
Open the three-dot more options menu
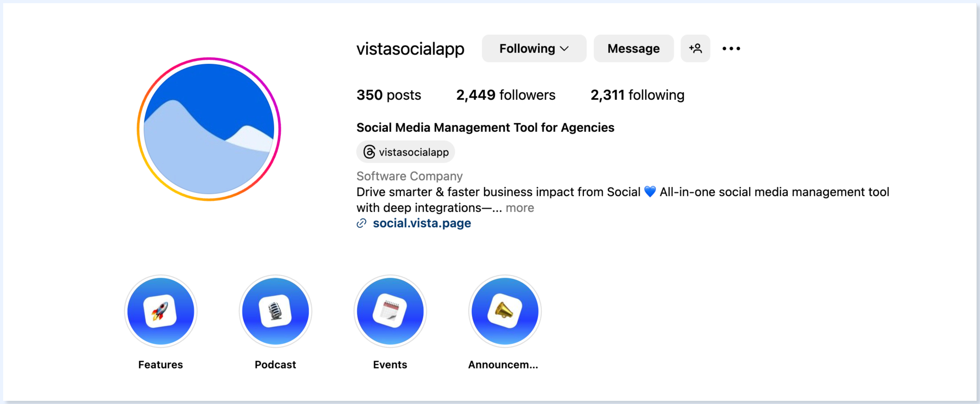731,49
